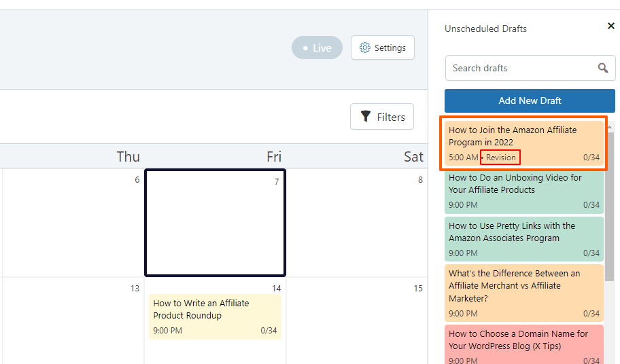Screen dimensions: 620x364
Task: Open draft How to Join the Amazon Affiliate Program
Action: pos(524,143)
